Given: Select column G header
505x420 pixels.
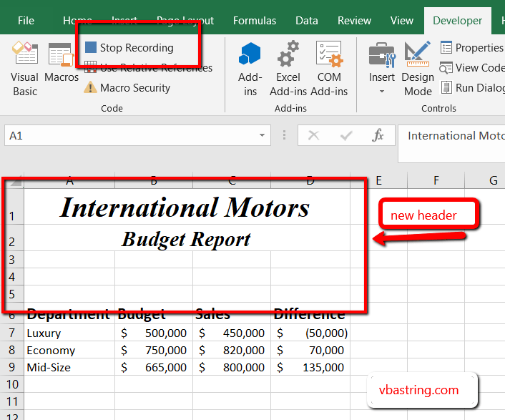Looking at the screenshot, I should click(x=485, y=181).
